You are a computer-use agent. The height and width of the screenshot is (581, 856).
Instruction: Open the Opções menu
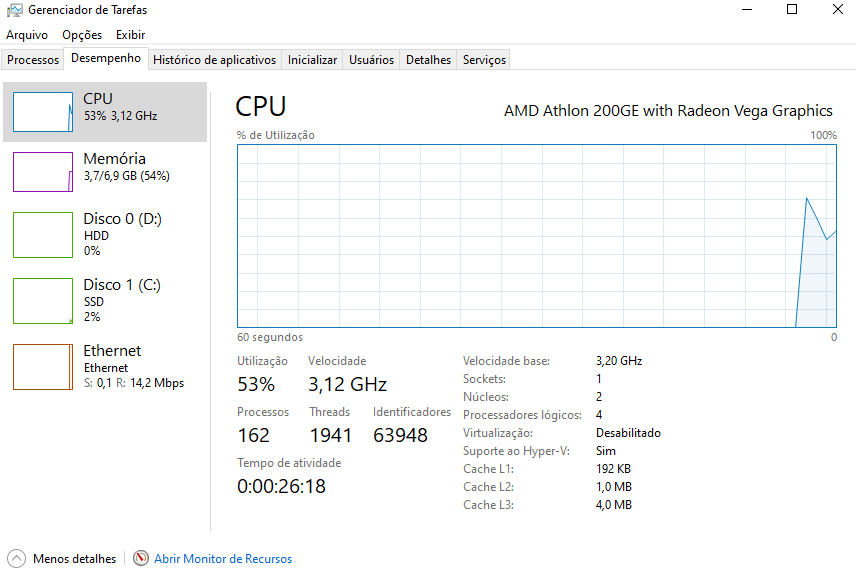[x=82, y=35]
